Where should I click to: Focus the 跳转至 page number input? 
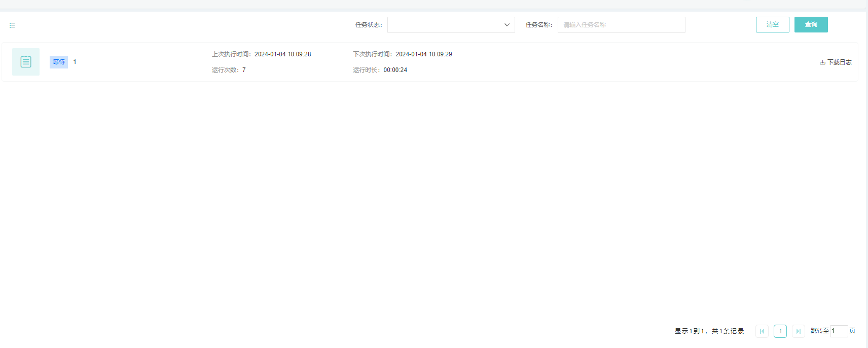[x=839, y=331]
